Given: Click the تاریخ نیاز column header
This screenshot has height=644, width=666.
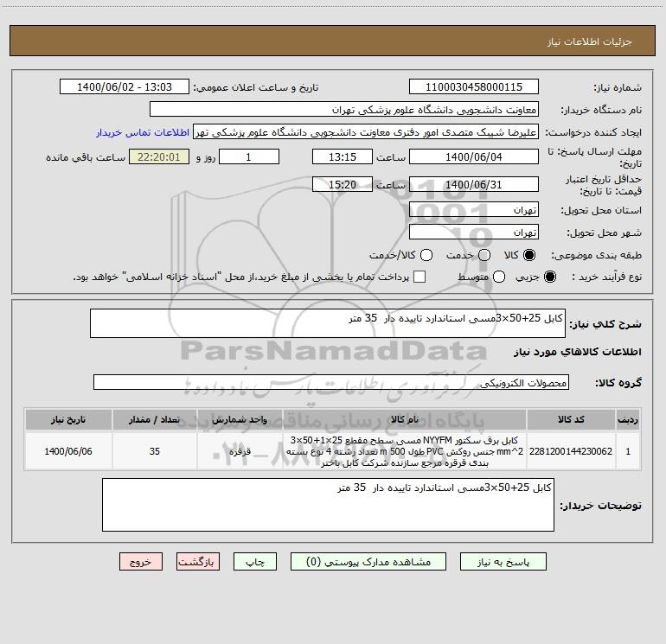Looking at the screenshot, I should point(68,419).
